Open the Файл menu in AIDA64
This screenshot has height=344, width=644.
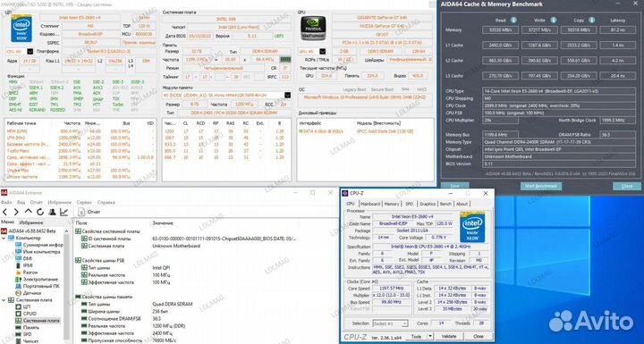pyautogui.click(x=6, y=202)
